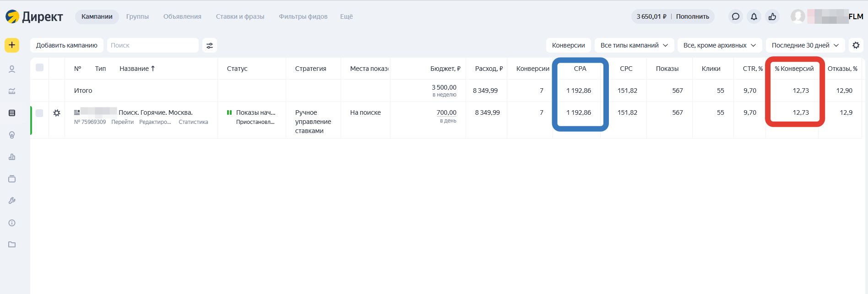Click the Добавить кампанию button
This screenshot has width=868, height=294.
point(67,45)
